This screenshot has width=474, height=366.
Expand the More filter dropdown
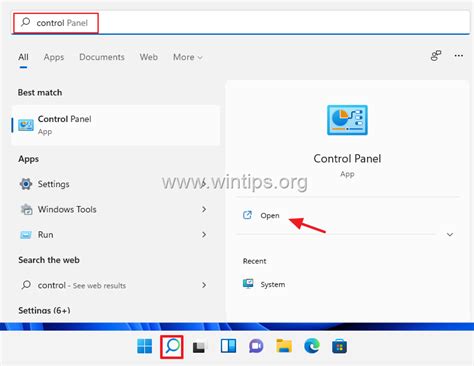[x=188, y=57]
